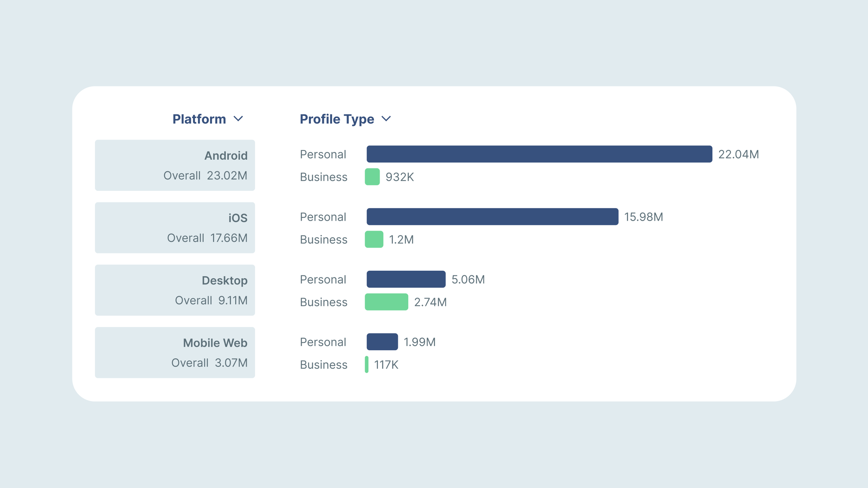The image size is (868, 488).
Task: Click Desktop Business green bar 2.74M
Action: point(386,302)
